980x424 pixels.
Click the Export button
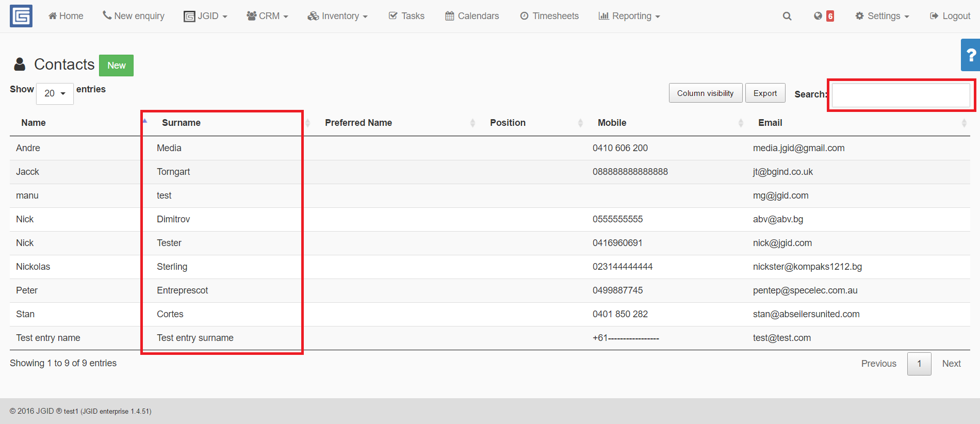[x=765, y=93]
